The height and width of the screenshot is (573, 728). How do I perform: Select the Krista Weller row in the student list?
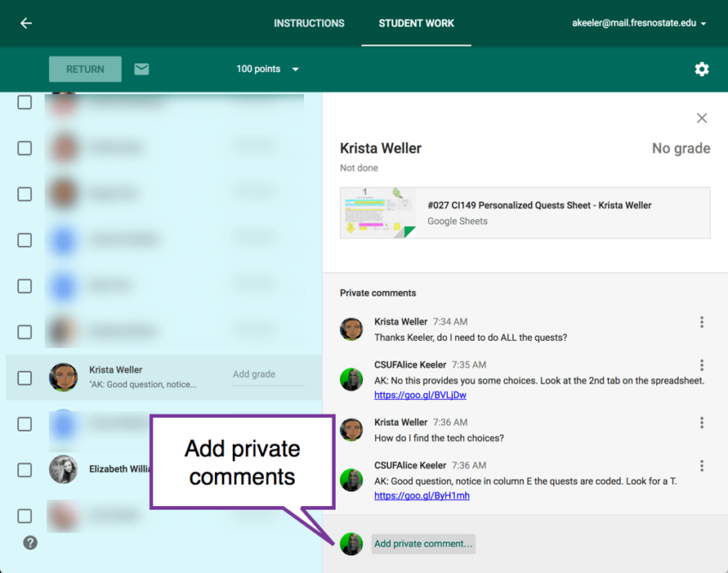(x=164, y=378)
